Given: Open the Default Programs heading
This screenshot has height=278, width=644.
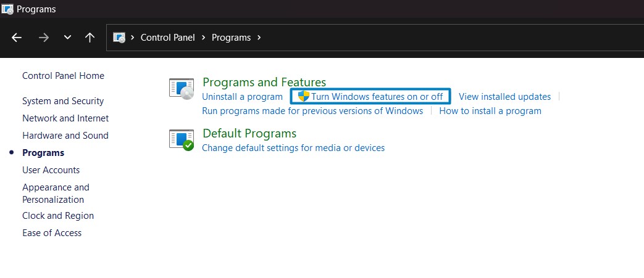Looking at the screenshot, I should pyautogui.click(x=249, y=133).
